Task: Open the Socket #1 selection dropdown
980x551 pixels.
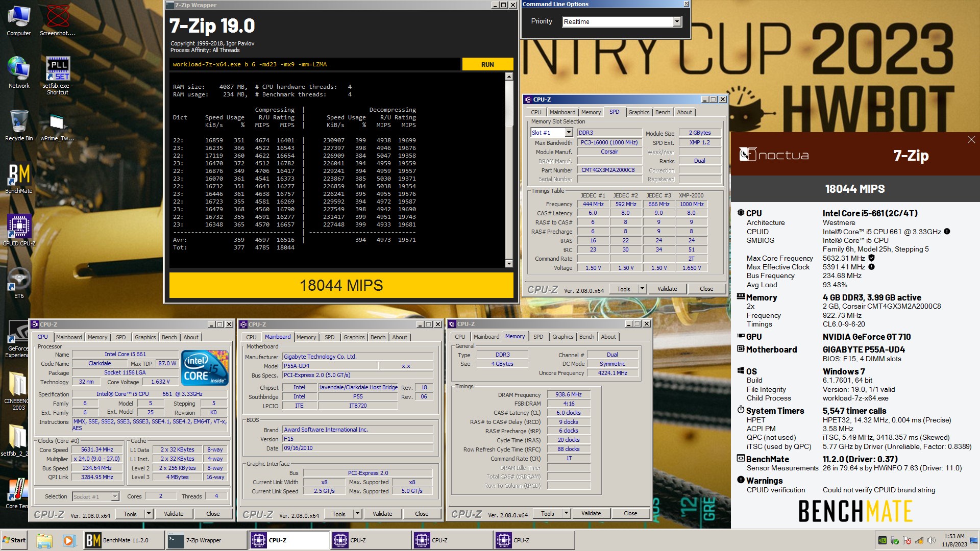Action: pyautogui.click(x=115, y=496)
